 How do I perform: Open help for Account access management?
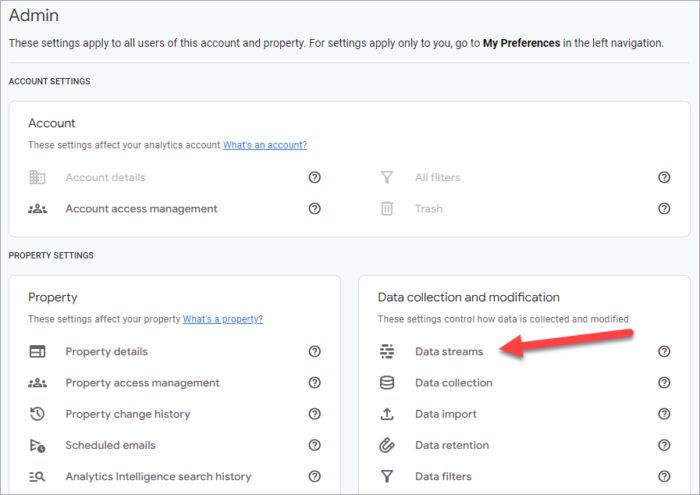314,209
